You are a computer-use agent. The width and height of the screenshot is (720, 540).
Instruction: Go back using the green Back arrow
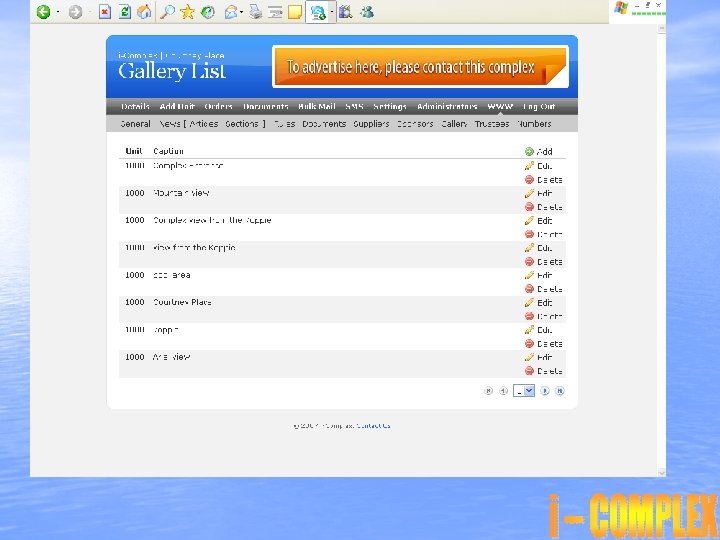pyautogui.click(x=43, y=12)
